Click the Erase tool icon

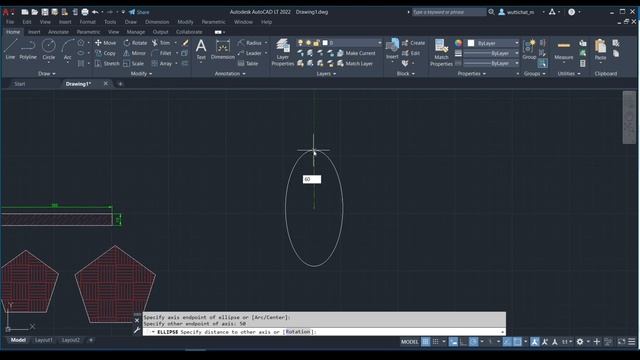(x=185, y=43)
